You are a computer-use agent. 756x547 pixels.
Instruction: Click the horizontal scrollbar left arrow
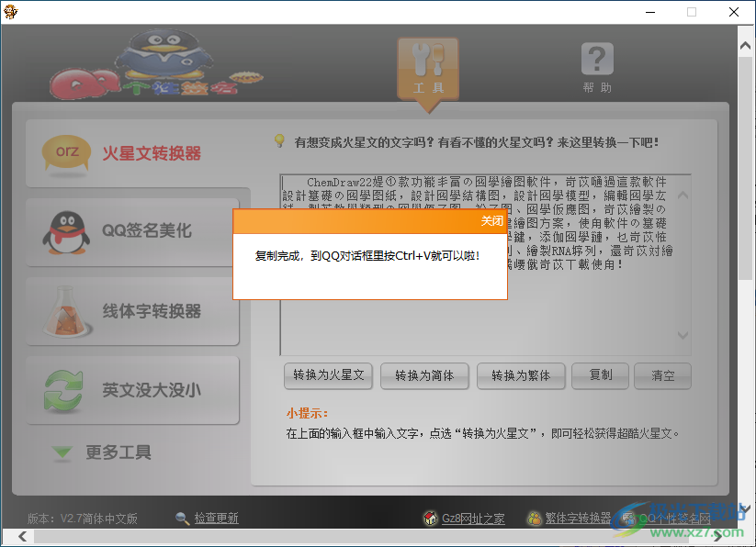coord(22,536)
